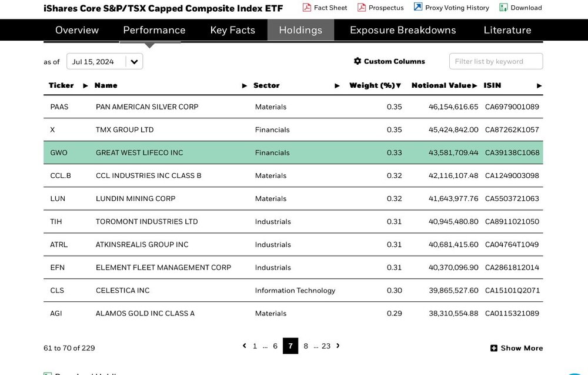The image size is (588, 375).
Task: Sort holdings by the Sector column arrow
Action: click(x=337, y=85)
